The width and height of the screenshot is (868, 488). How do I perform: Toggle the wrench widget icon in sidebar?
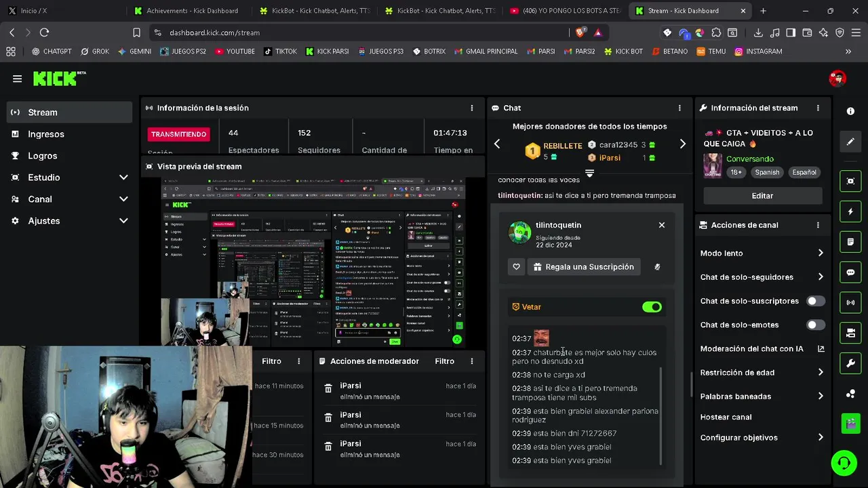click(850, 363)
